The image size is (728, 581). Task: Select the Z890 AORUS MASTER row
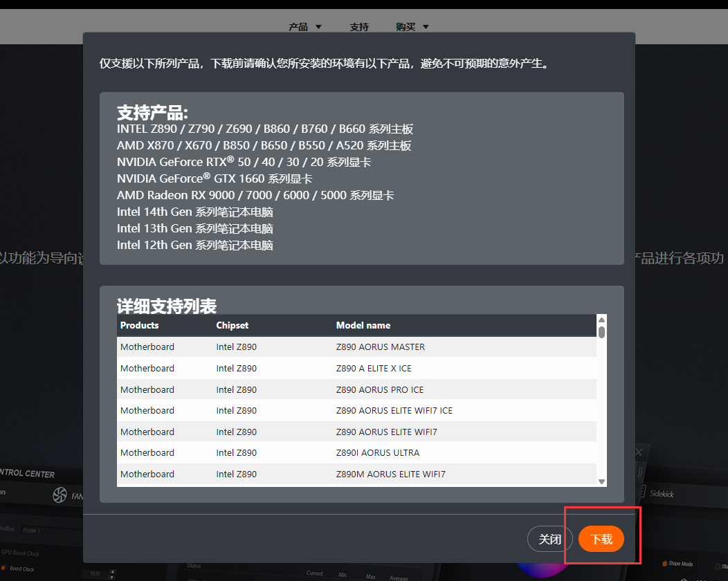(380, 347)
